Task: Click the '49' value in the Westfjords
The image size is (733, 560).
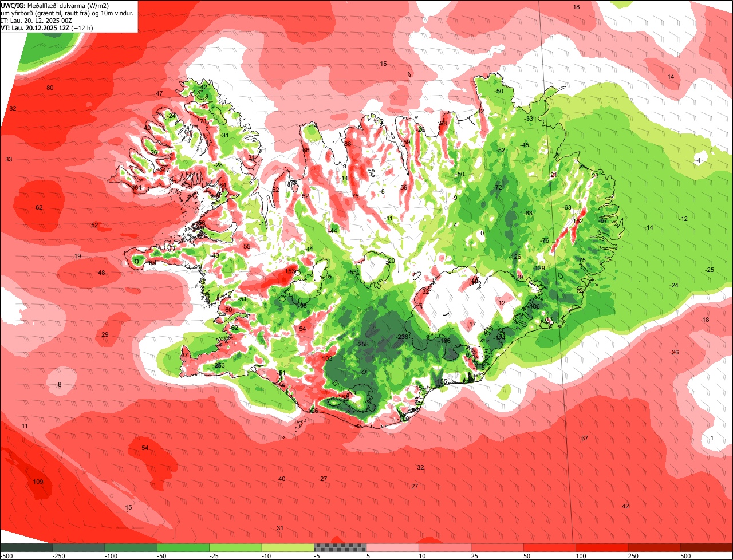Action: (x=147, y=128)
